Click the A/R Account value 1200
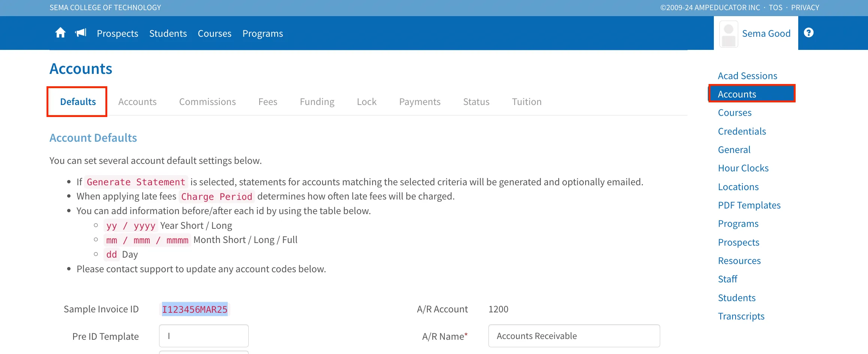 [498, 309]
